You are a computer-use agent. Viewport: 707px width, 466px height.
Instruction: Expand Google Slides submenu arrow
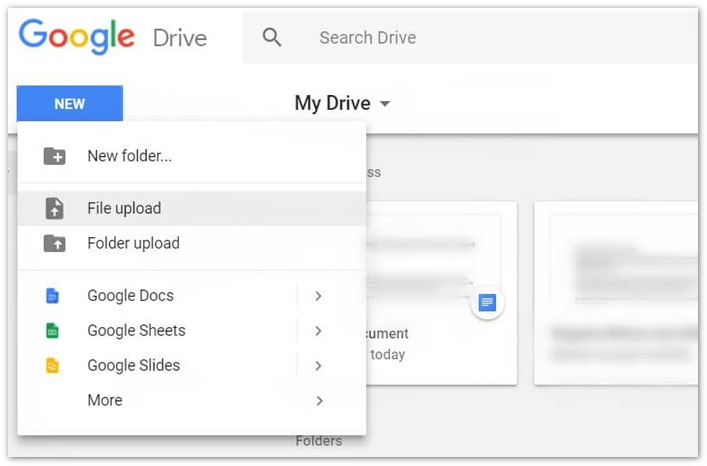click(318, 365)
